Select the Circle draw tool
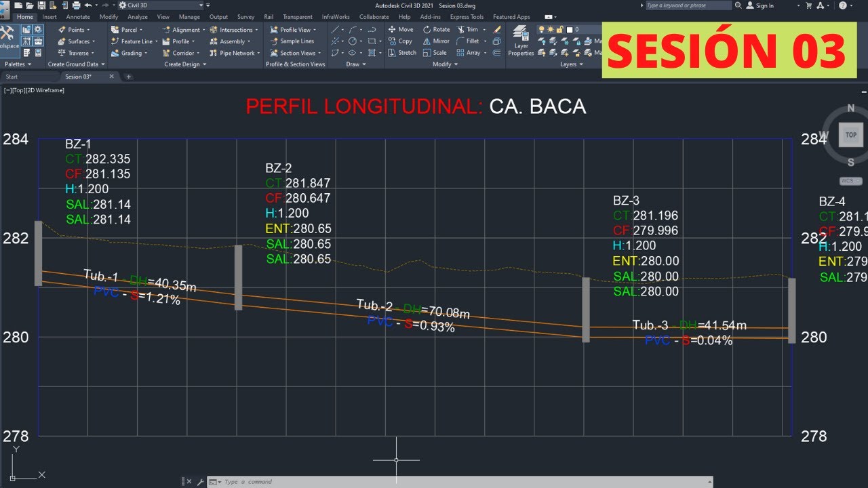The width and height of the screenshot is (868, 488). (353, 41)
